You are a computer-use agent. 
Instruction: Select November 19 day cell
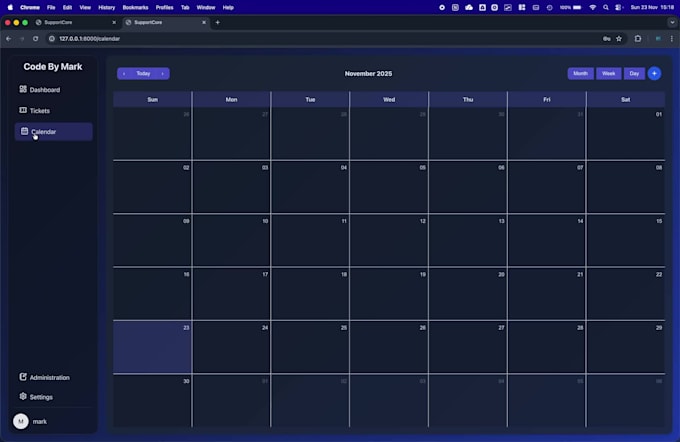(x=389, y=294)
